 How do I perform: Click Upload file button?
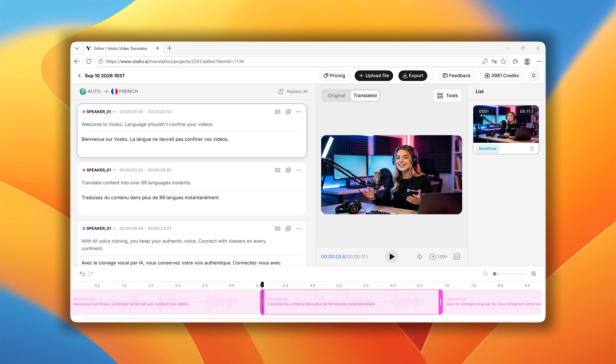point(374,75)
